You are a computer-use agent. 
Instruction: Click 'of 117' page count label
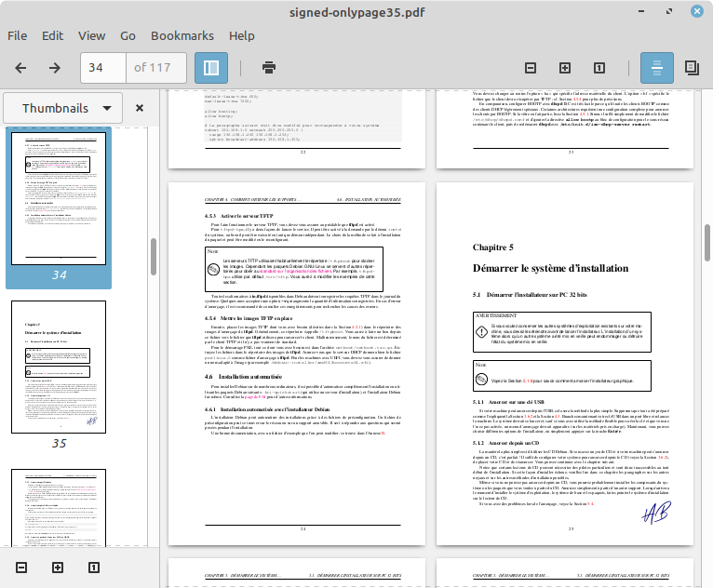[x=153, y=68]
